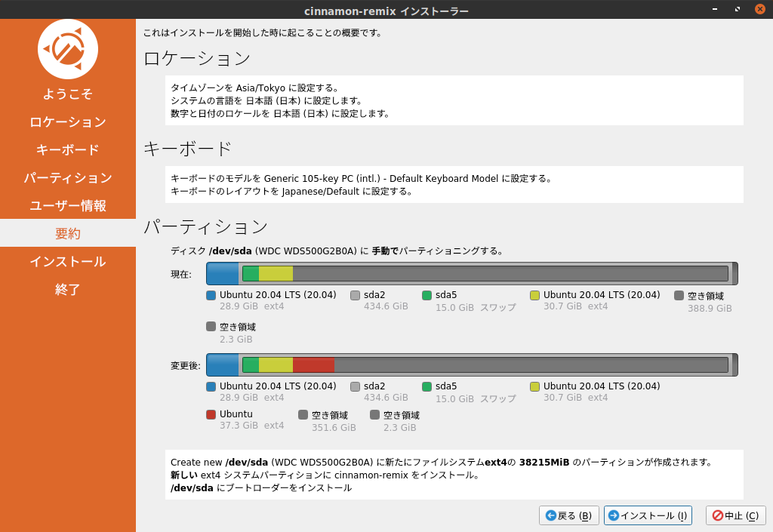The width and height of the screenshot is (773, 532).
Task: Maximize the installer window
Action: (738, 9)
